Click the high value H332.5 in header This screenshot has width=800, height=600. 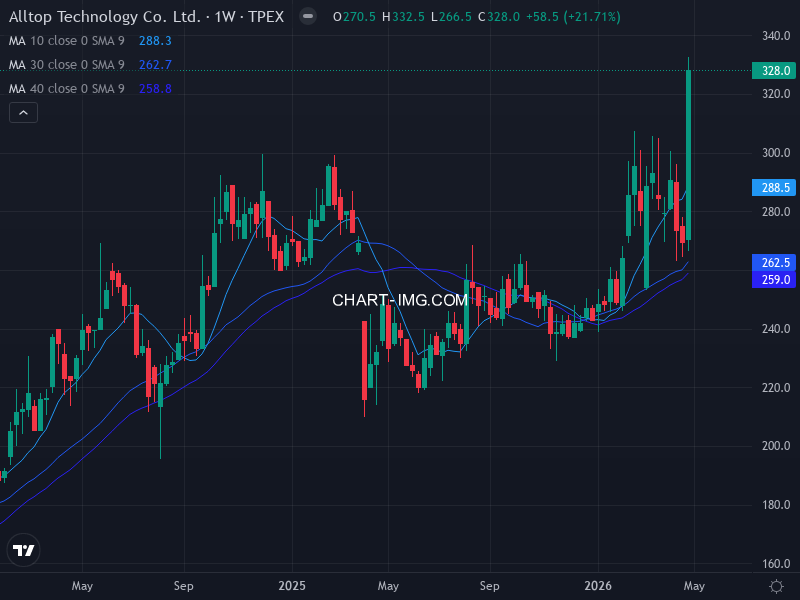[403, 17]
